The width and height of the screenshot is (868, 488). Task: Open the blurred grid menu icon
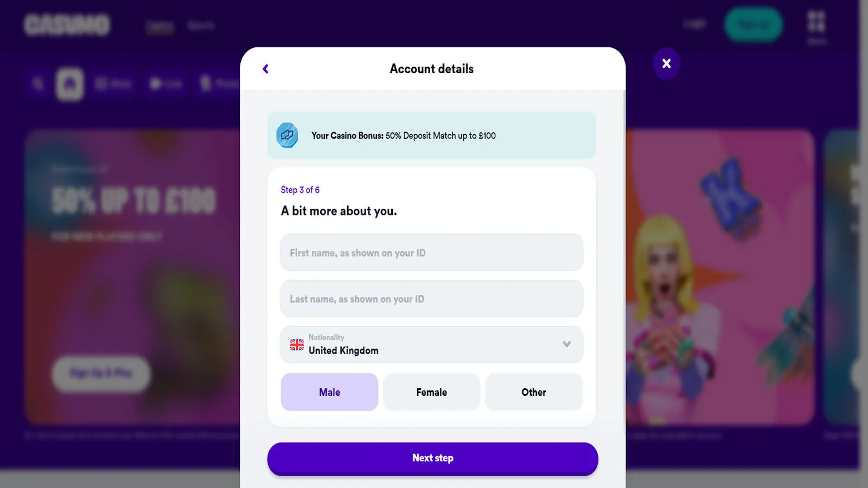point(816,22)
